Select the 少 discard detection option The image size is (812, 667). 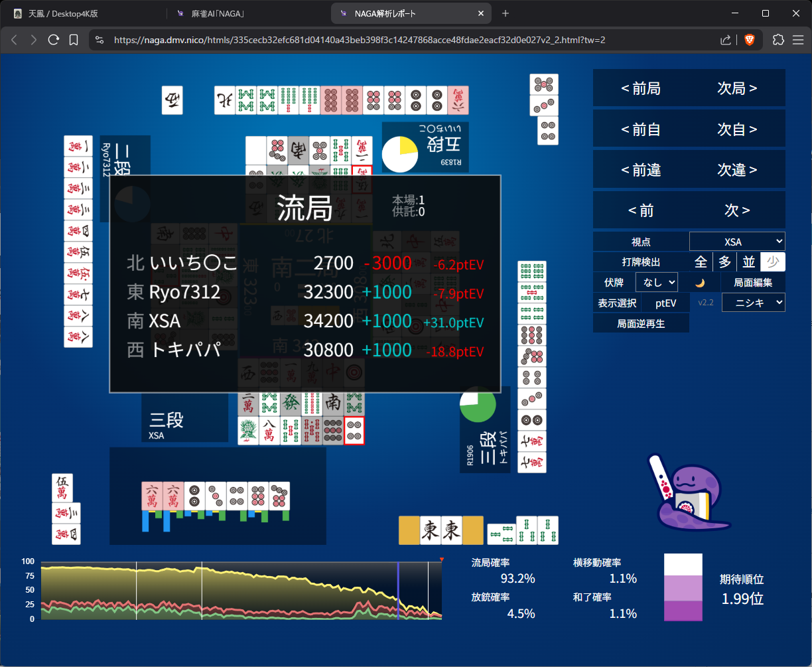[x=773, y=262]
